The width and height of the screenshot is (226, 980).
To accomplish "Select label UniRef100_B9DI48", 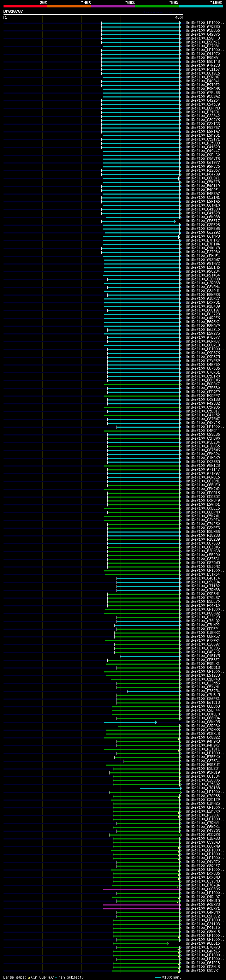I will (x=202, y=62).
